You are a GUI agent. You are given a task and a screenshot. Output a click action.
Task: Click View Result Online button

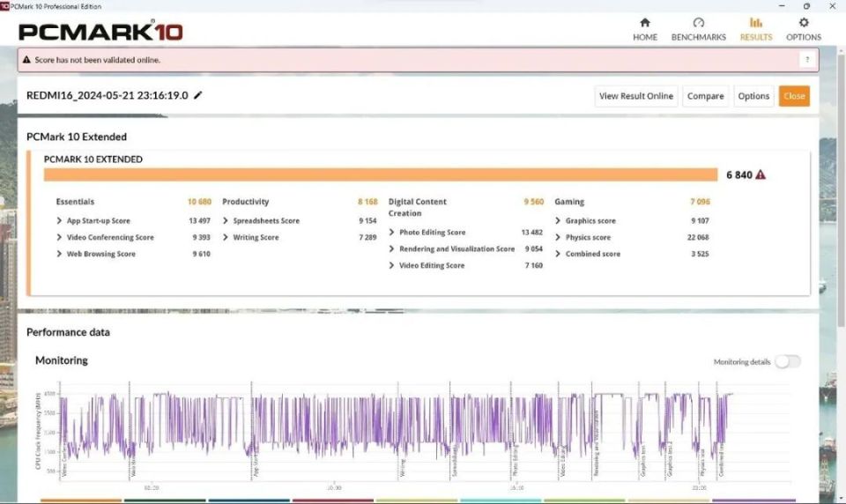pyautogui.click(x=636, y=96)
